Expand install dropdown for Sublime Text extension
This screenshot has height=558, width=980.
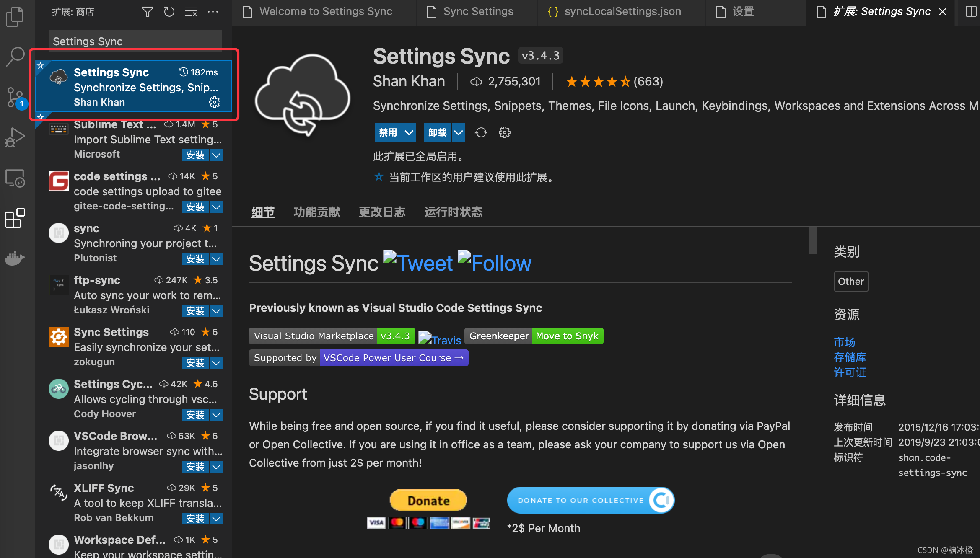click(x=216, y=155)
